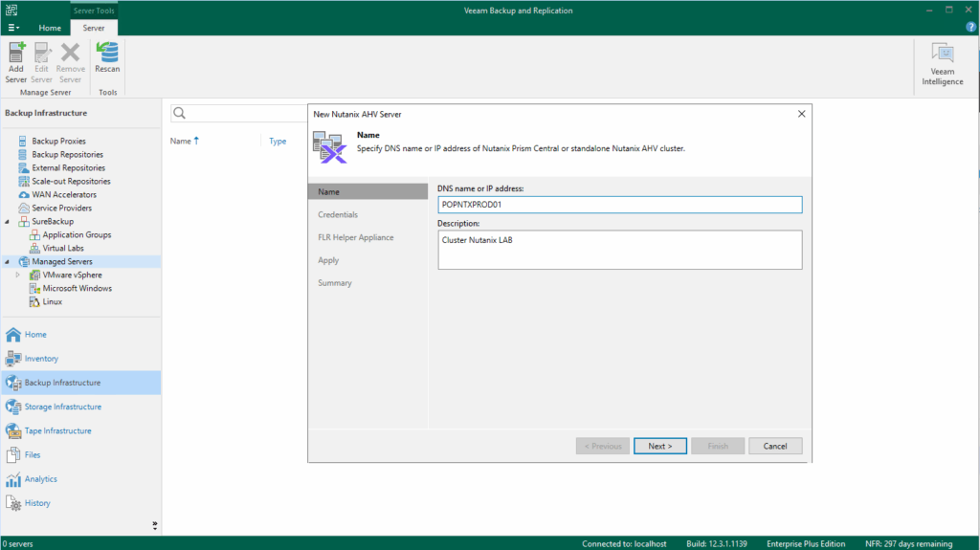Click the disabled Previous button
The height and width of the screenshot is (550, 980).
[603, 447]
